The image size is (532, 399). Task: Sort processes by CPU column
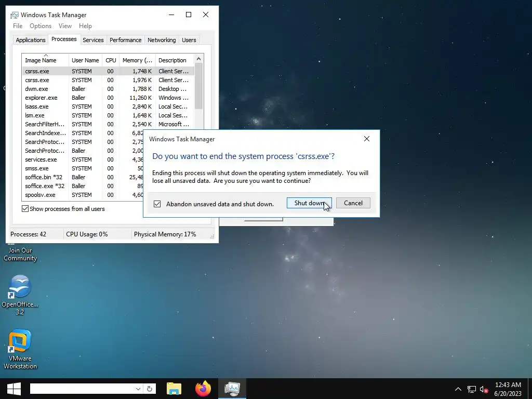111,60
